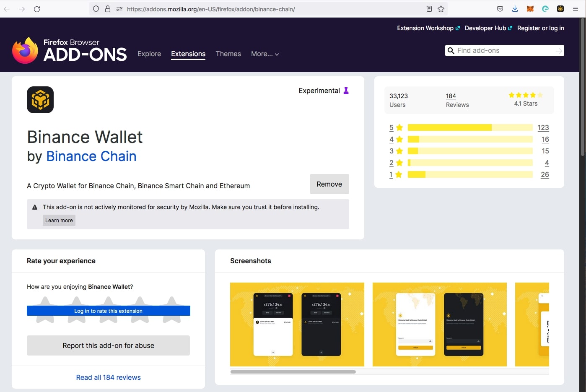Open the MetaMask extension icon

pos(530,8)
